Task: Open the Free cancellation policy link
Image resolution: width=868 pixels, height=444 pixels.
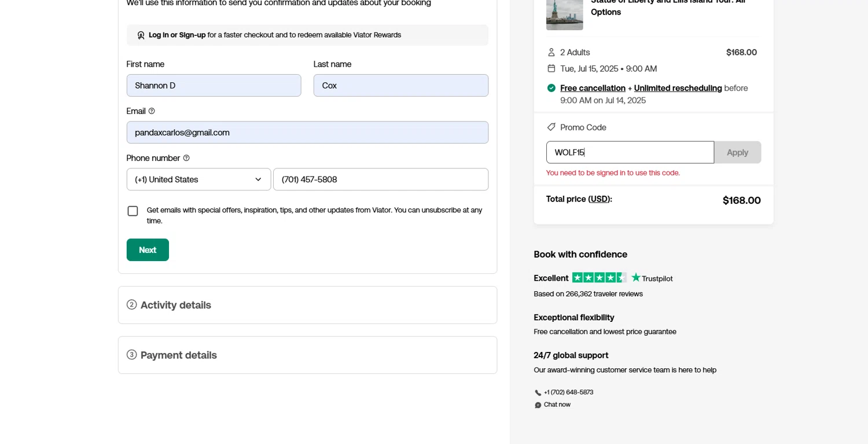Action: 593,88
